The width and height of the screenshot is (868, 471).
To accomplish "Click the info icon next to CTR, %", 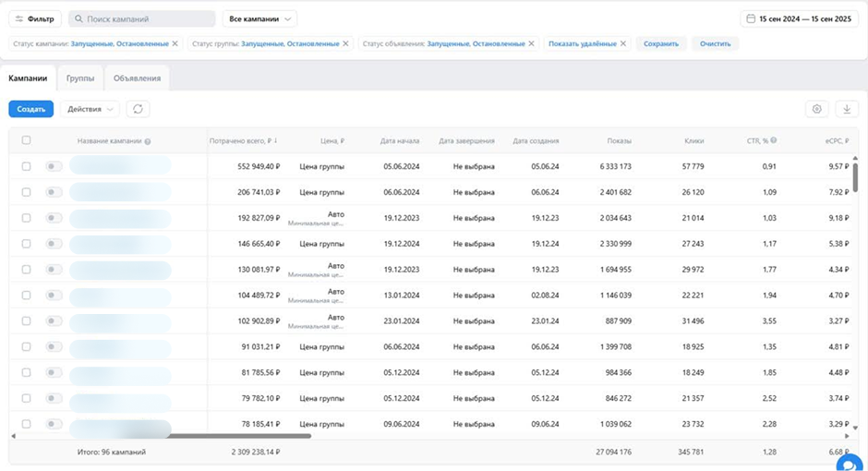I will [774, 141].
